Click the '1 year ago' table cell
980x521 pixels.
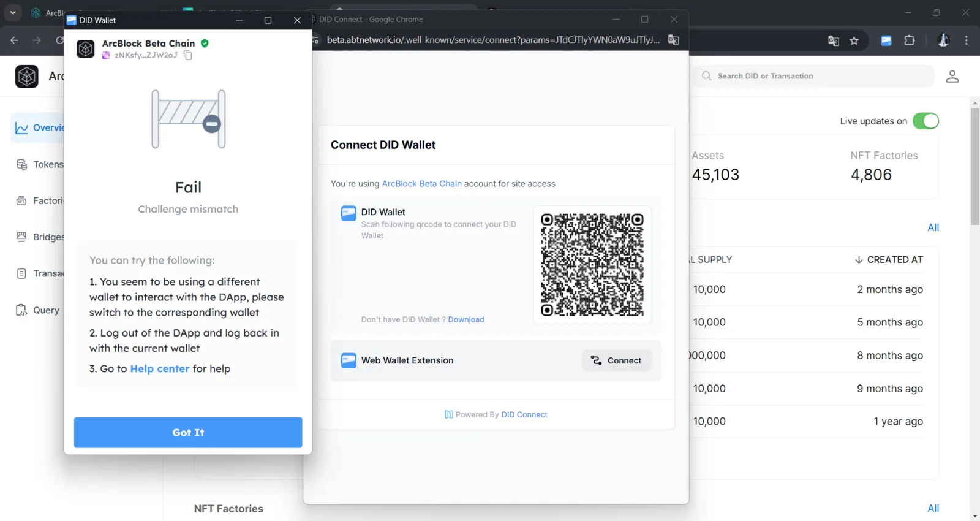pos(898,422)
